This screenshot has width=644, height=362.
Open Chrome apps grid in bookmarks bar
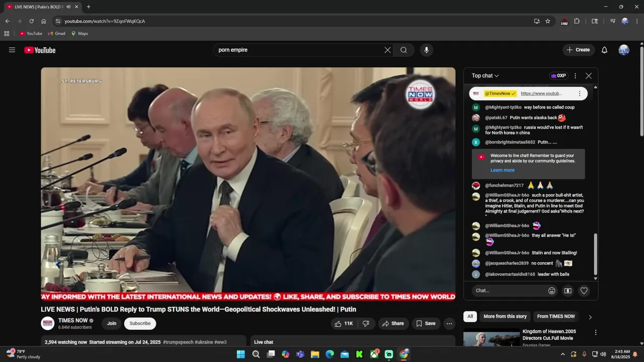point(7,34)
